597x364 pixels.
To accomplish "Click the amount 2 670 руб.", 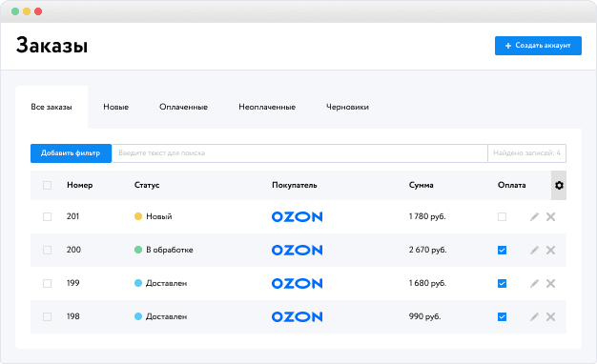I will click(x=427, y=250).
